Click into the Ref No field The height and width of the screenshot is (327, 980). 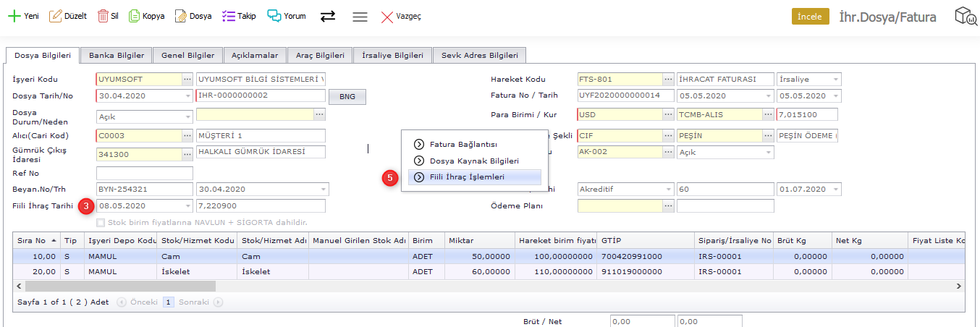pyautogui.click(x=144, y=173)
